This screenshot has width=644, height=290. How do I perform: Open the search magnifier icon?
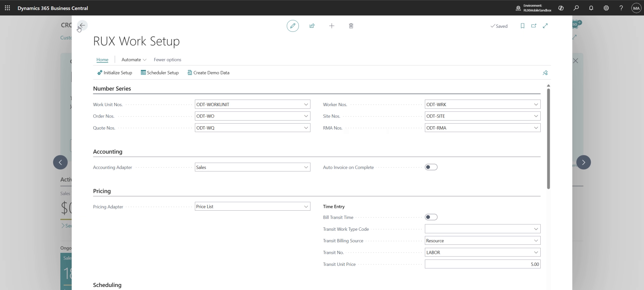pyautogui.click(x=576, y=8)
